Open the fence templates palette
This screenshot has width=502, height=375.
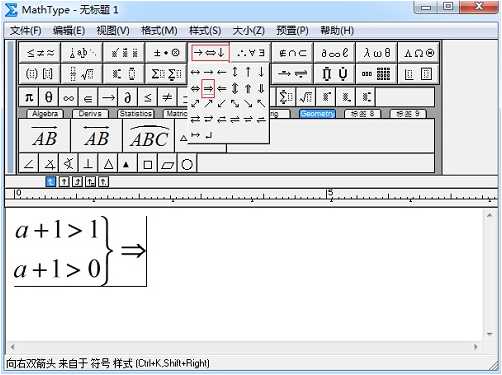pos(40,73)
